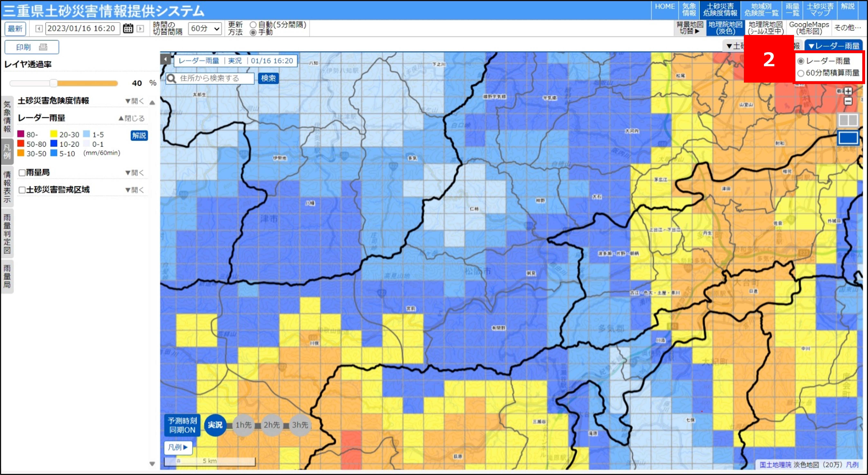Viewport: 868px width, 475px height.
Task: Open 雨量判定図 side tab
Action: [7, 234]
